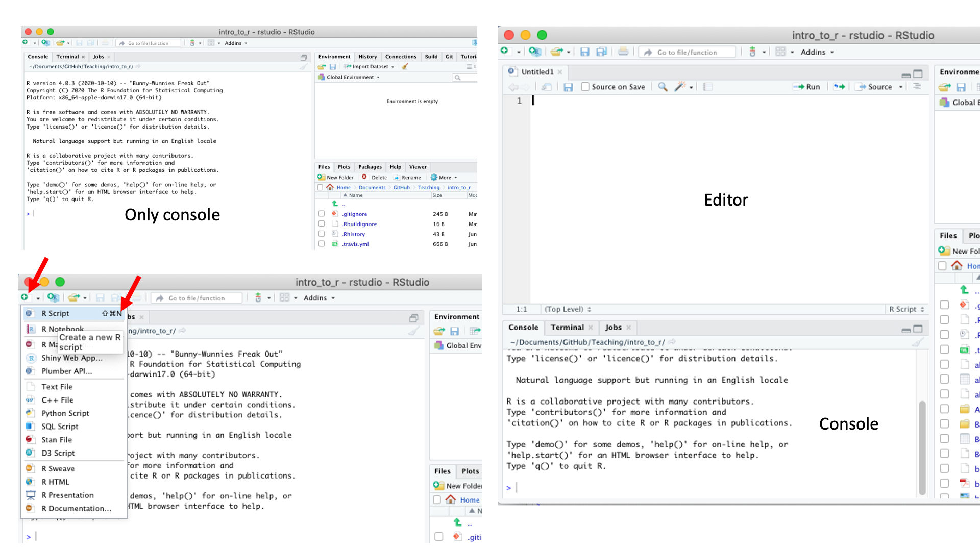Click the console vertical scrollbar
This screenshot has width=980, height=551.
(x=922, y=448)
